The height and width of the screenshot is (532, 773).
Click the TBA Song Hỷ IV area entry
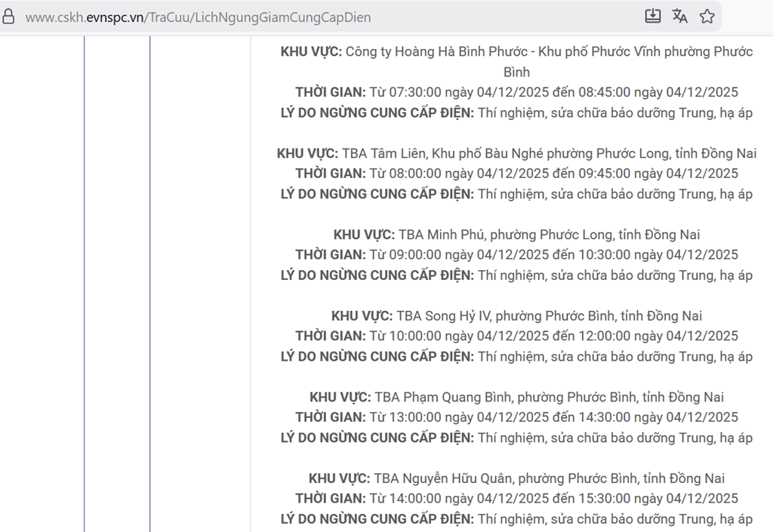click(516, 315)
